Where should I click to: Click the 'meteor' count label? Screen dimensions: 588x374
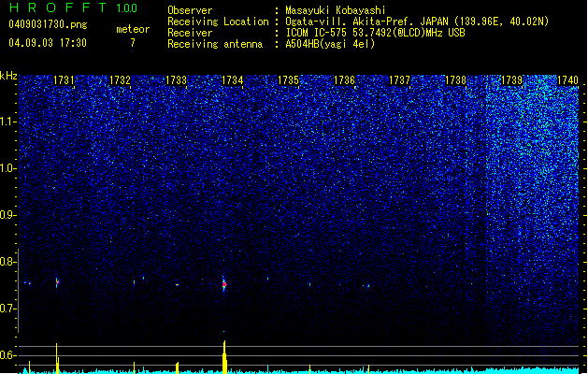[x=133, y=29]
